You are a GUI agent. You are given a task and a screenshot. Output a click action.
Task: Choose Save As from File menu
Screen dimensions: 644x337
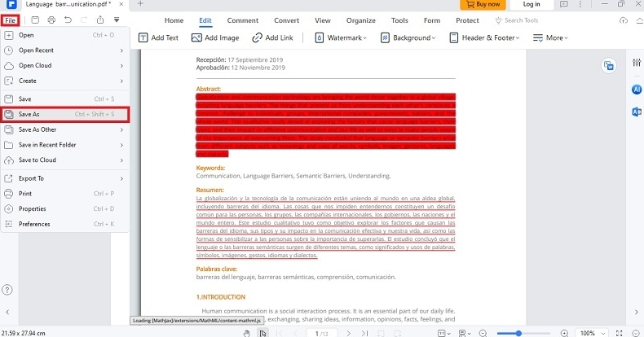click(x=65, y=114)
